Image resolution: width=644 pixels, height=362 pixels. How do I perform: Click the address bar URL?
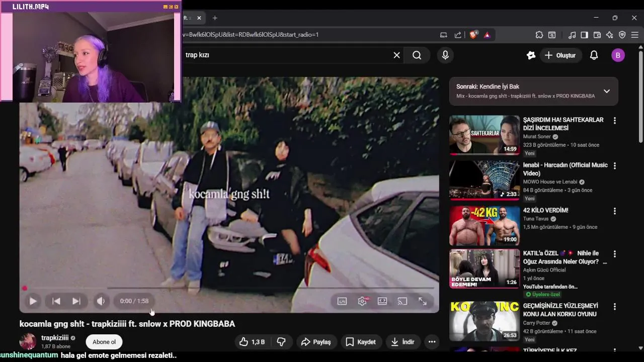(x=252, y=35)
